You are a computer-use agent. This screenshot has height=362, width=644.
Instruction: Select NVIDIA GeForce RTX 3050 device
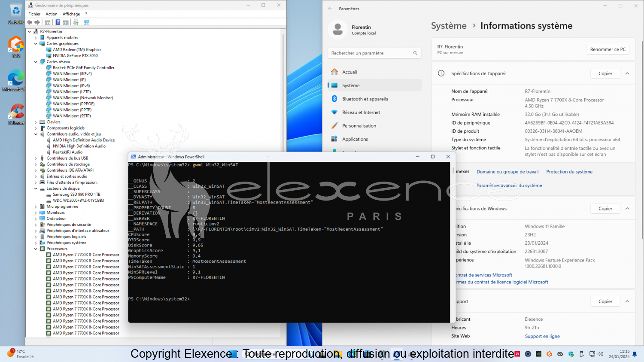[75, 56]
